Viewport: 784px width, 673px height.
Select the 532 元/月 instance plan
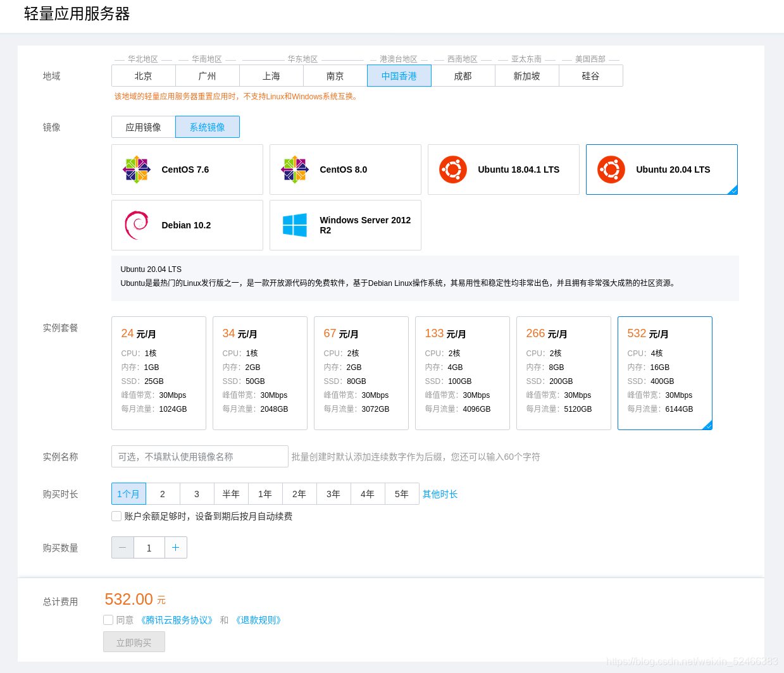664,373
